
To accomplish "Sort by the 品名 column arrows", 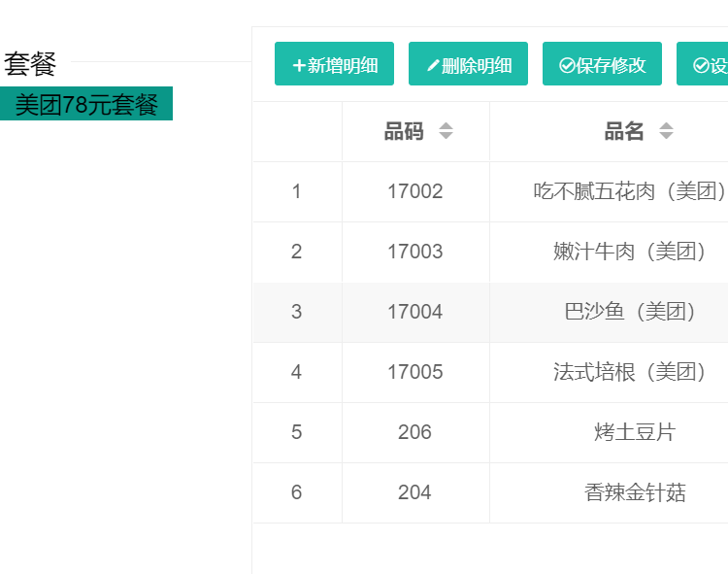I will [666, 131].
